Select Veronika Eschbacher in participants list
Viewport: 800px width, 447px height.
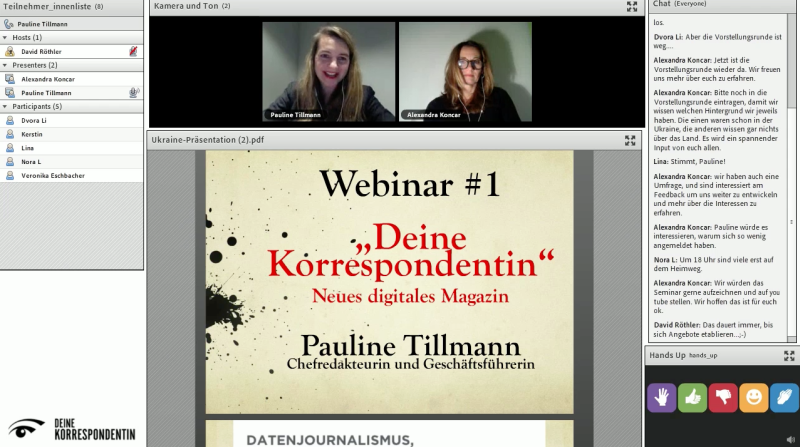tap(71, 176)
